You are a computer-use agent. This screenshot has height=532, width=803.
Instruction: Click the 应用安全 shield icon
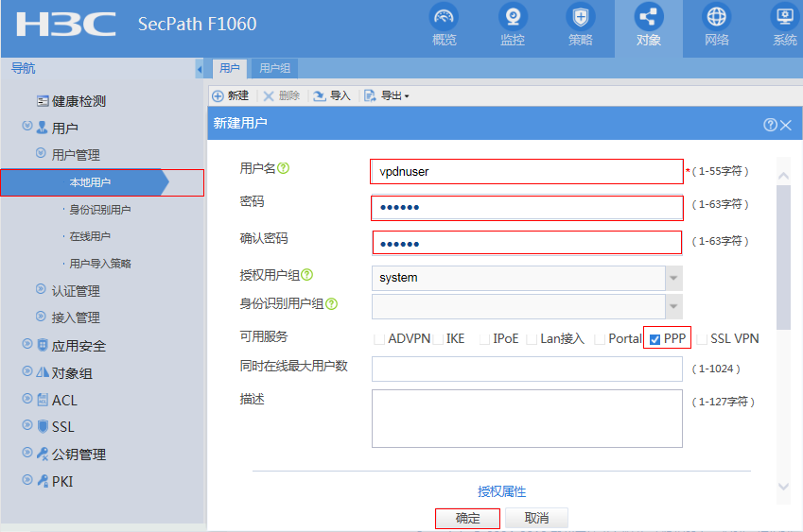(43, 345)
